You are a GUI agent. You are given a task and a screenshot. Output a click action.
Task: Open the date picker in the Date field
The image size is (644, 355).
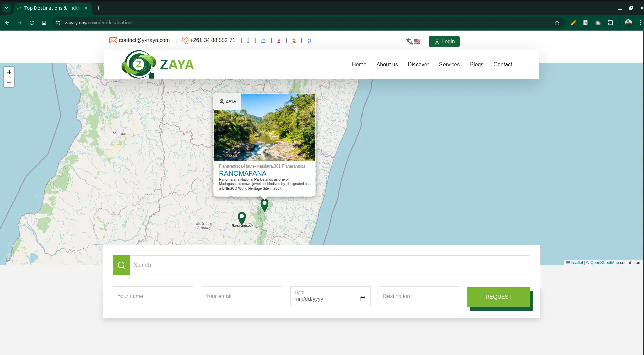coord(363,299)
